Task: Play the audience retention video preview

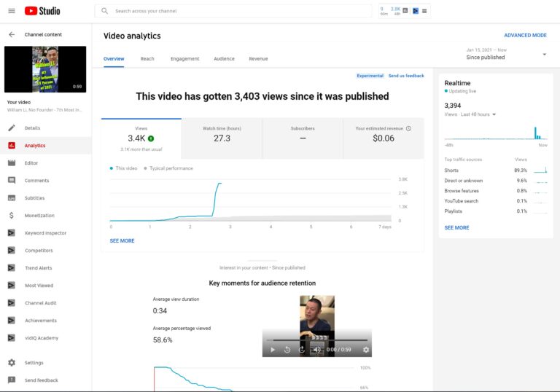Action: (x=273, y=350)
